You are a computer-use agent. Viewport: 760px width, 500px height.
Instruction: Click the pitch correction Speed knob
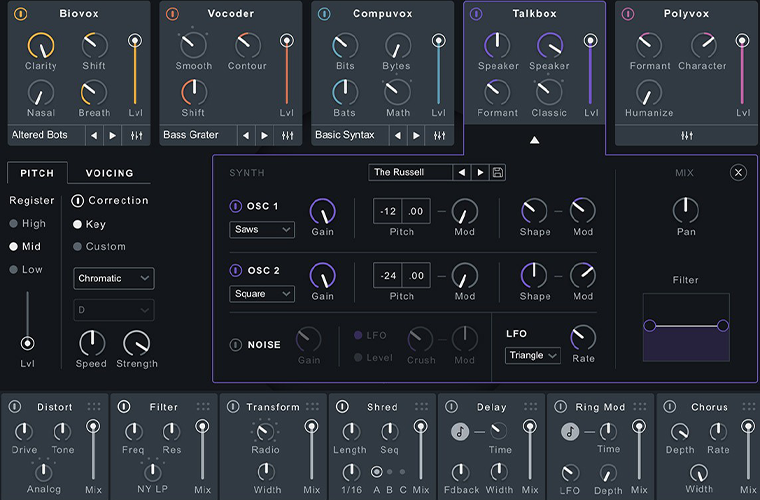click(91, 343)
